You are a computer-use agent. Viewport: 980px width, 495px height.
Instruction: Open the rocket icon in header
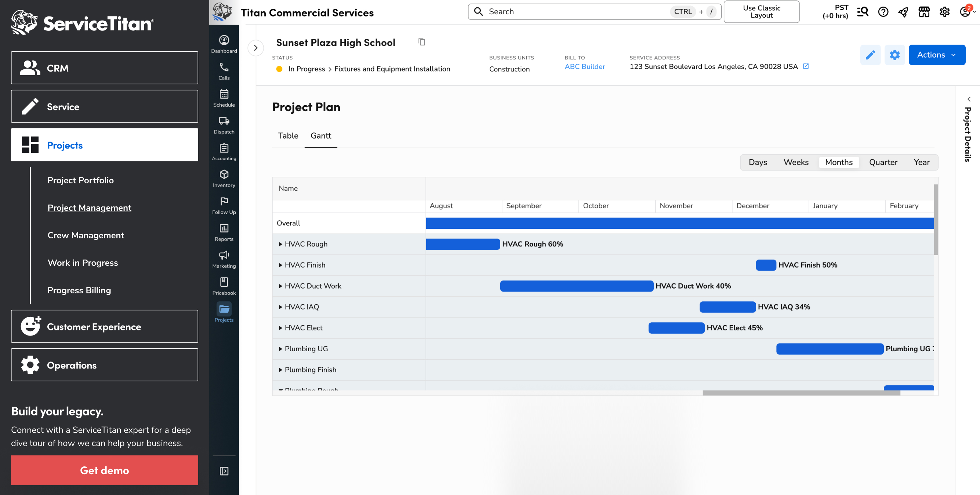click(x=903, y=12)
